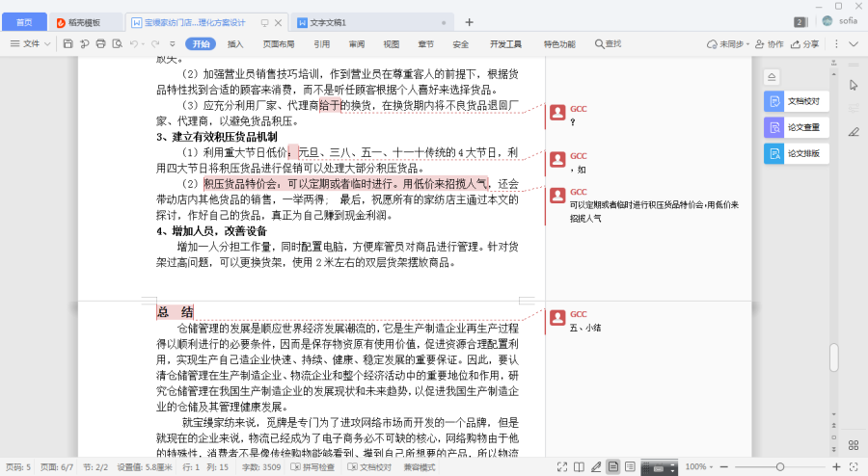
Task: Click the 分享 share button
Action: [805, 43]
